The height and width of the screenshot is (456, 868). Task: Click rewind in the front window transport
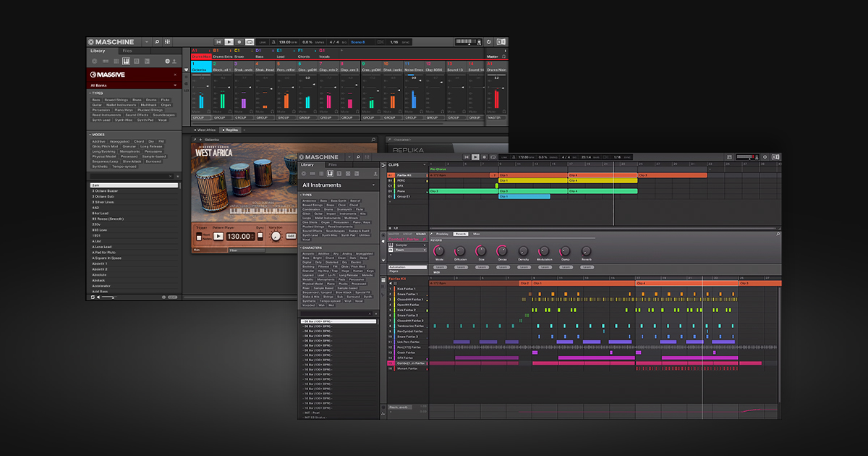click(x=467, y=157)
